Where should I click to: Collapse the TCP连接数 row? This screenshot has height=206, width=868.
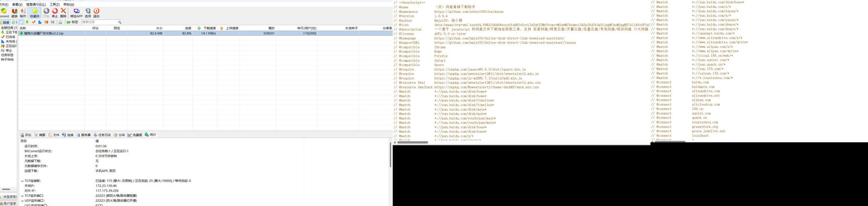click(x=22, y=181)
